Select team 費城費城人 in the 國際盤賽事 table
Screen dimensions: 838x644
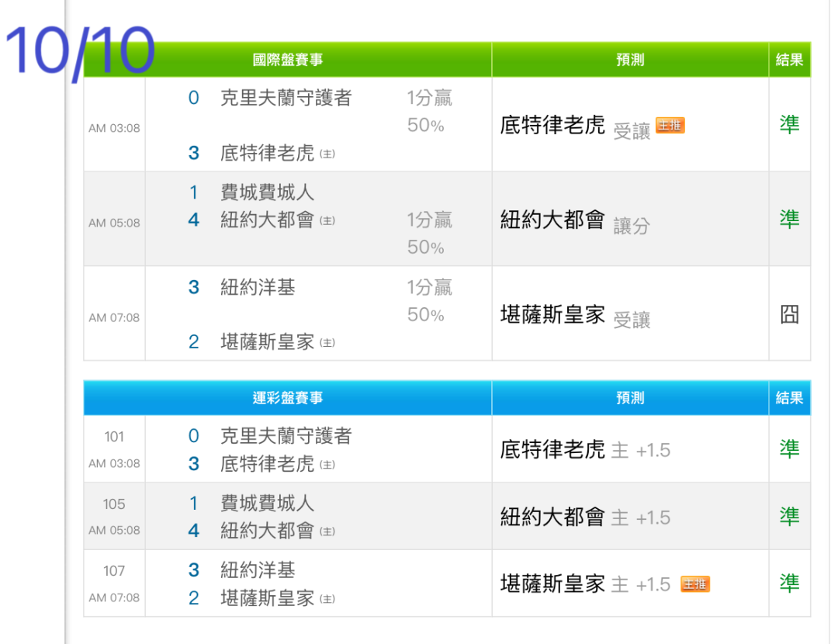tap(267, 192)
